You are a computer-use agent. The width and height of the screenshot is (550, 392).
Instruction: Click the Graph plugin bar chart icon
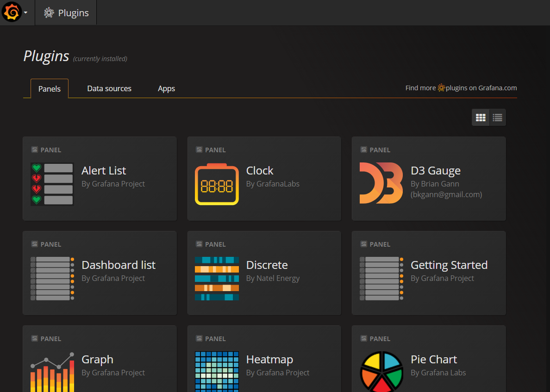pos(52,372)
